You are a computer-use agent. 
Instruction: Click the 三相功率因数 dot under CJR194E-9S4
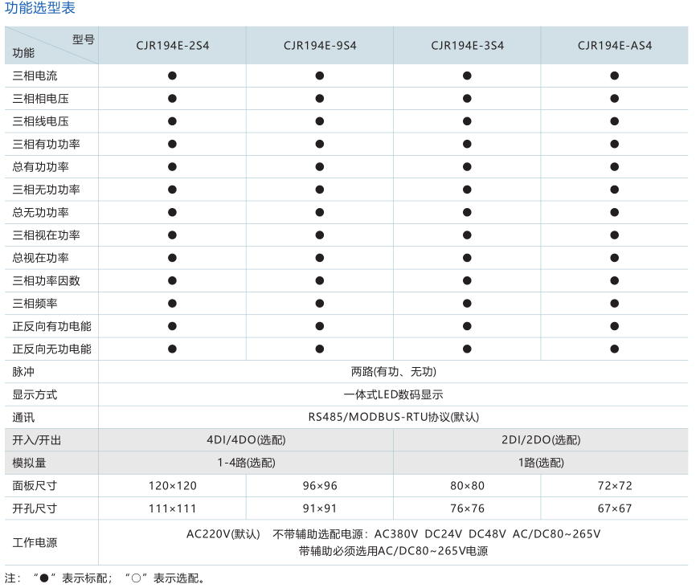tap(319, 281)
